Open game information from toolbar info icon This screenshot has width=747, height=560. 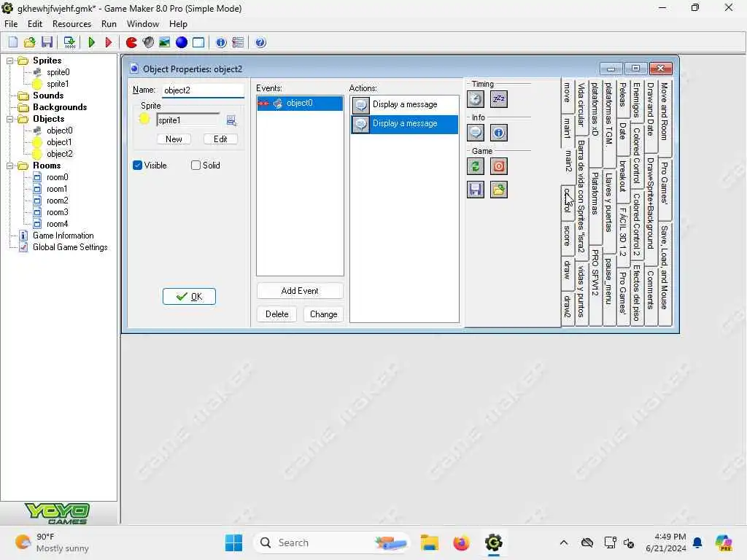pyautogui.click(x=221, y=42)
